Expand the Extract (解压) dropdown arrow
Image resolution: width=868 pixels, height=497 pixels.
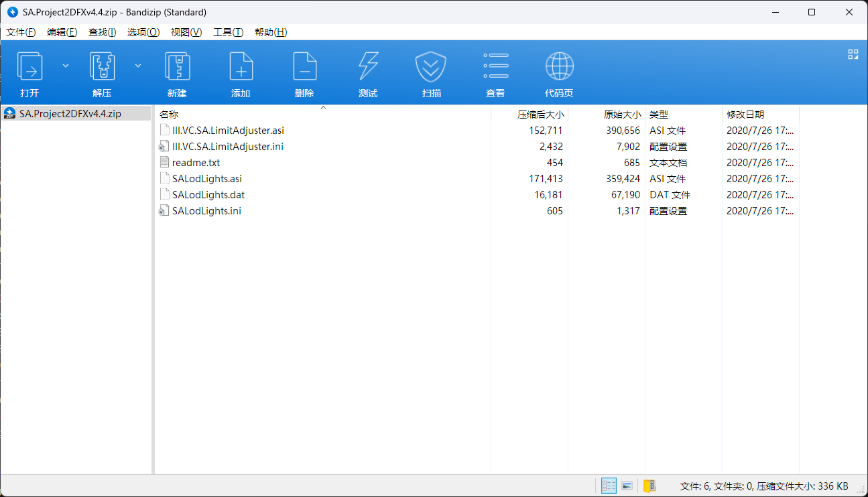click(x=138, y=66)
